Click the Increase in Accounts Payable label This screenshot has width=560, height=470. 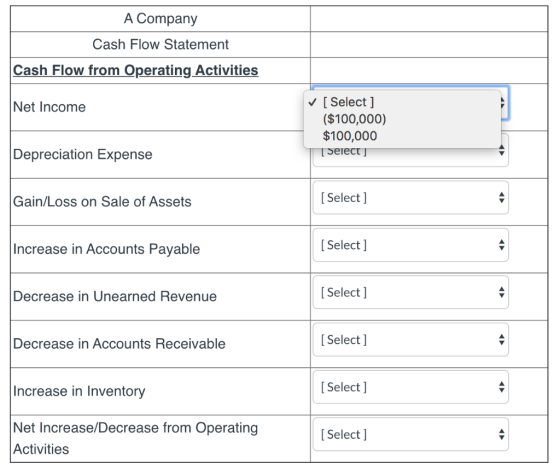point(106,249)
